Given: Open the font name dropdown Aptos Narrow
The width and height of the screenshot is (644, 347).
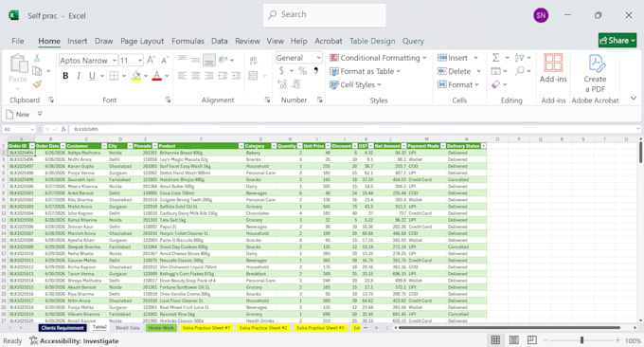Looking at the screenshot, I should coord(115,61).
